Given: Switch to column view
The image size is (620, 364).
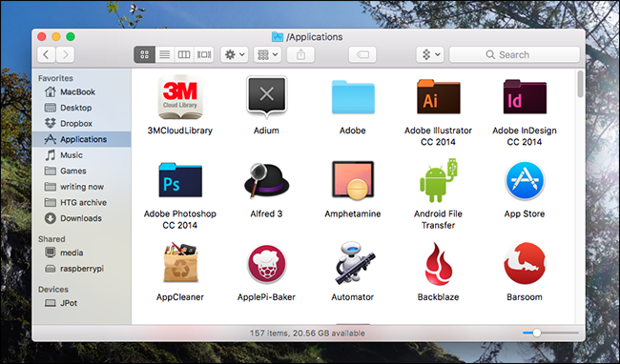Looking at the screenshot, I should (184, 54).
